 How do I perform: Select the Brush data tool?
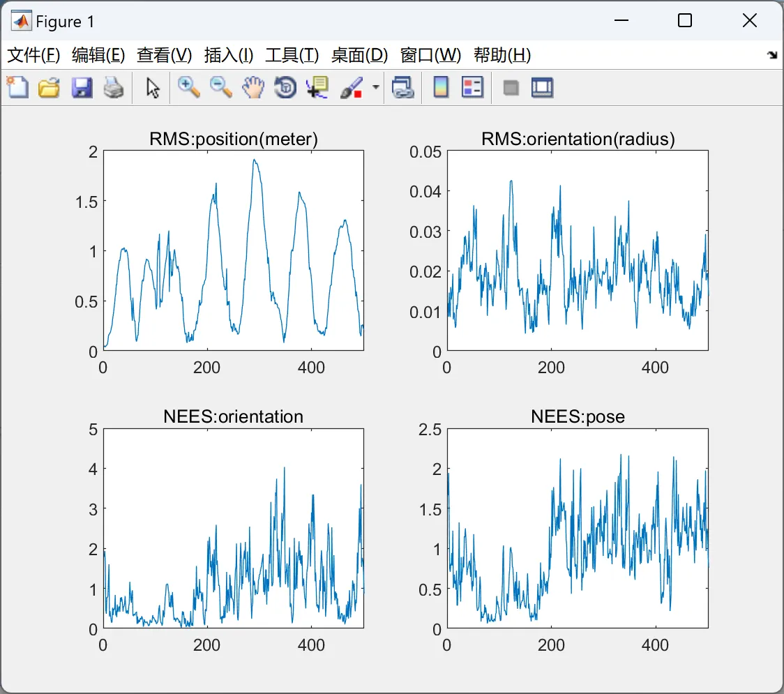(352, 87)
